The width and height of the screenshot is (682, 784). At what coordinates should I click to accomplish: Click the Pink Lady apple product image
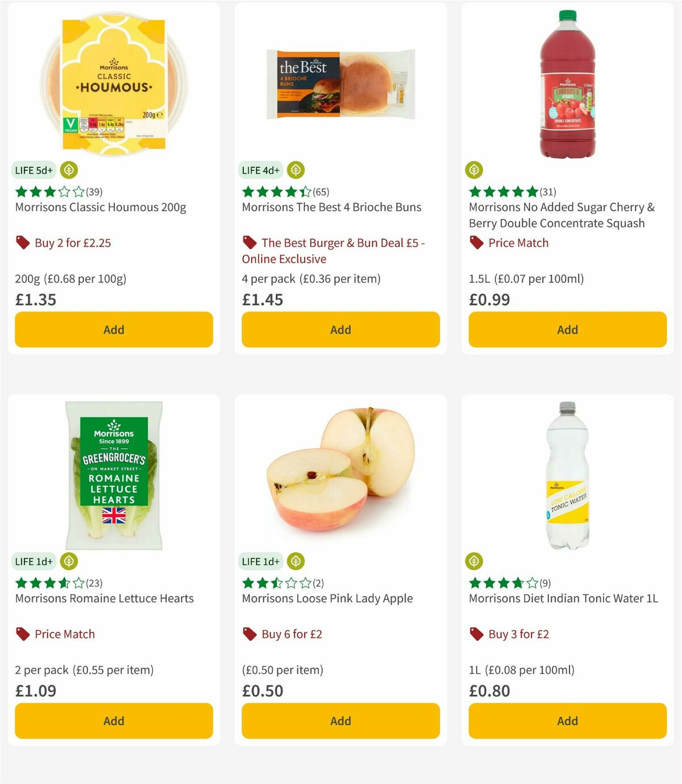(340, 472)
